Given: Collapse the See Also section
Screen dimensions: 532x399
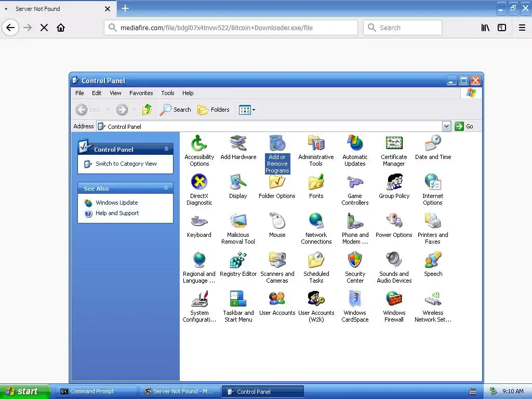Looking at the screenshot, I should point(166,188).
